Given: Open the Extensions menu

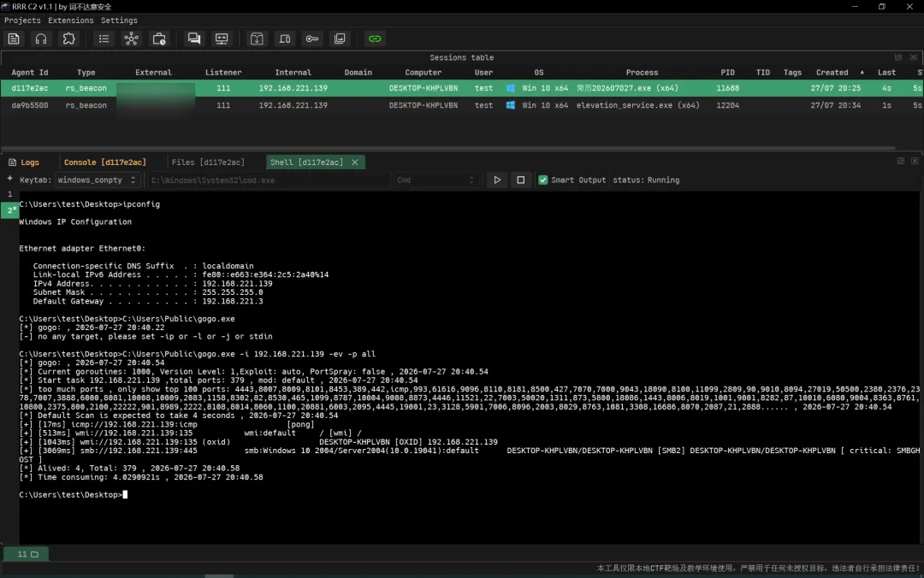Looking at the screenshot, I should (x=71, y=20).
